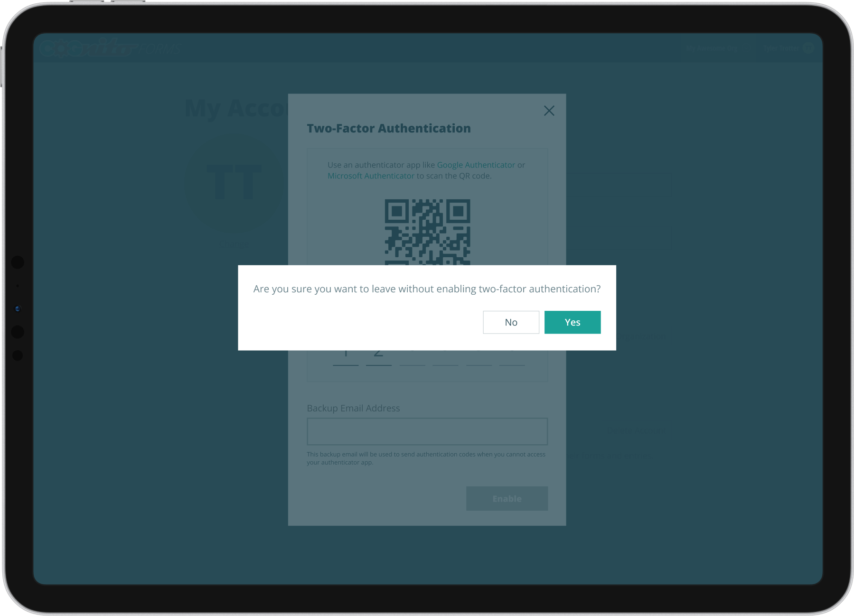Open the Microsoft Authenticator link
Viewport: 854px width, 616px height.
click(x=371, y=176)
